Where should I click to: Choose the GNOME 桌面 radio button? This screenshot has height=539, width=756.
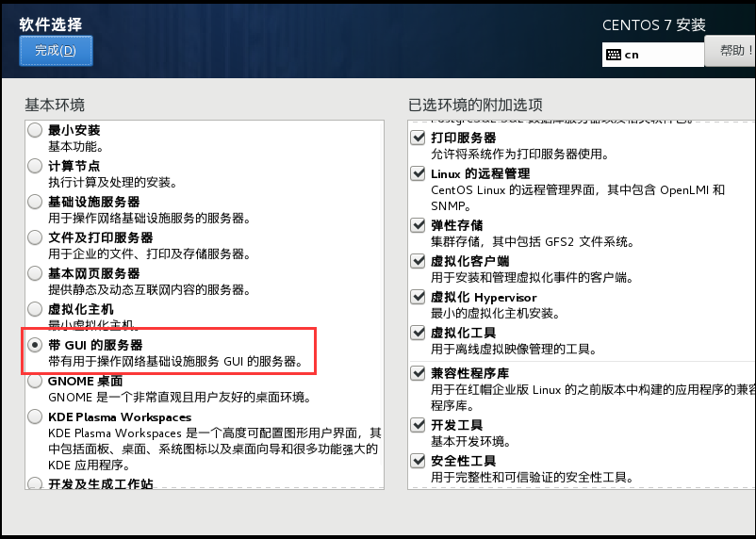(35, 381)
